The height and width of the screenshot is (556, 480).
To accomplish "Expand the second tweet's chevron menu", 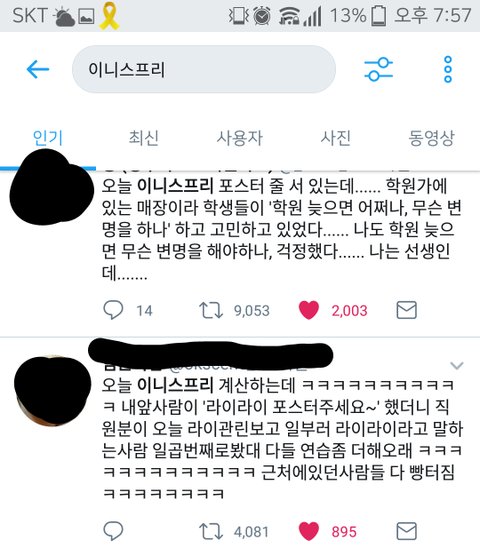I will (457, 365).
